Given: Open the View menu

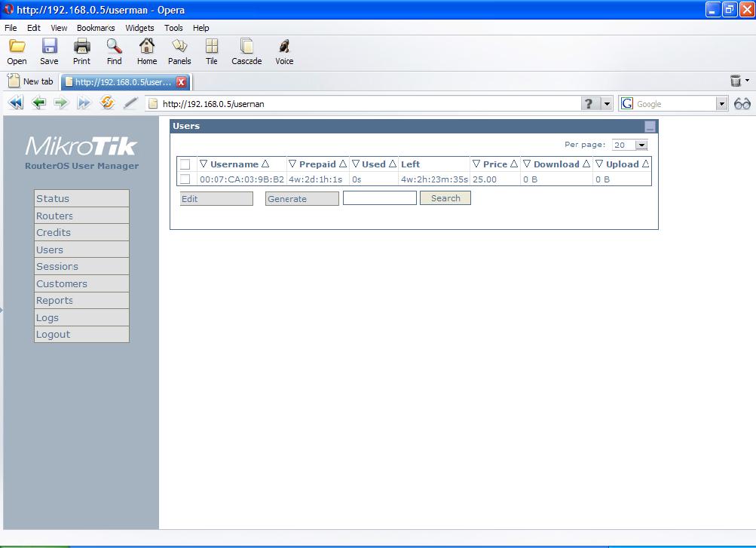Looking at the screenshot, I should point(59,28).
